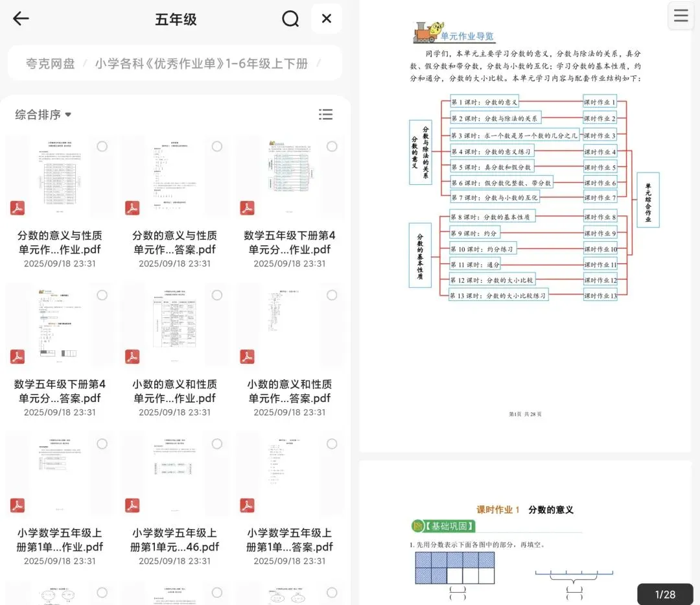Click file name 数学五年级下册第4单元分...作业.pdf

point(289,243)
